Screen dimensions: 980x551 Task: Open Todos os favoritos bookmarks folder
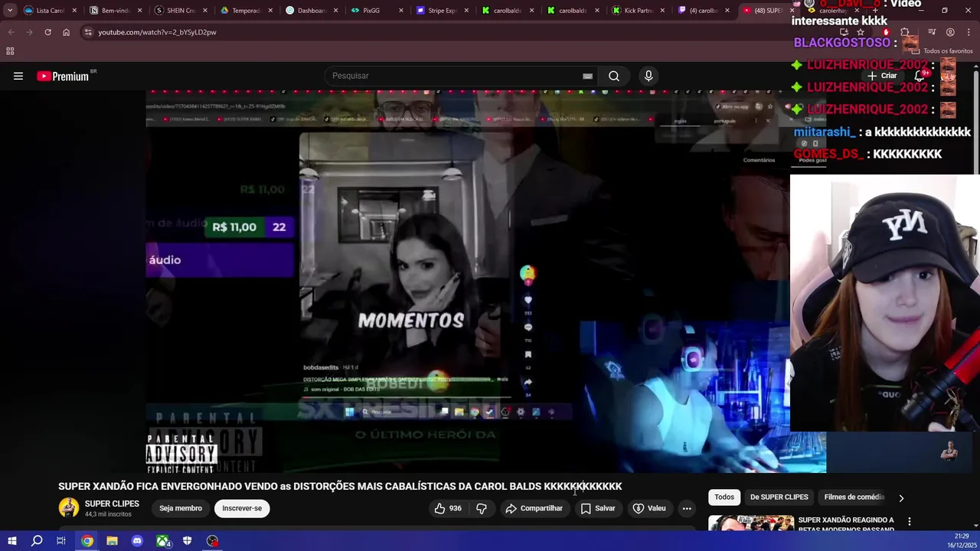point(943,51)
